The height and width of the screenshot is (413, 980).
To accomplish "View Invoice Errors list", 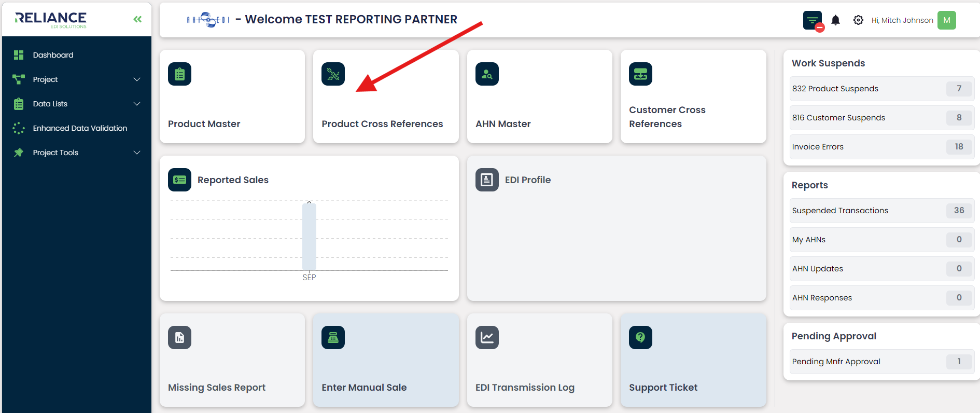I will tap(881, 147).
